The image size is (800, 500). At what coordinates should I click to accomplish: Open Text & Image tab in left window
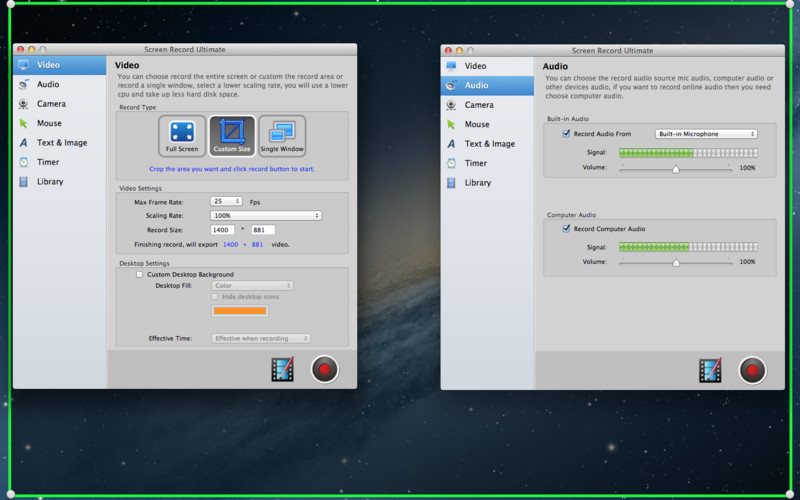pos(60,143)
